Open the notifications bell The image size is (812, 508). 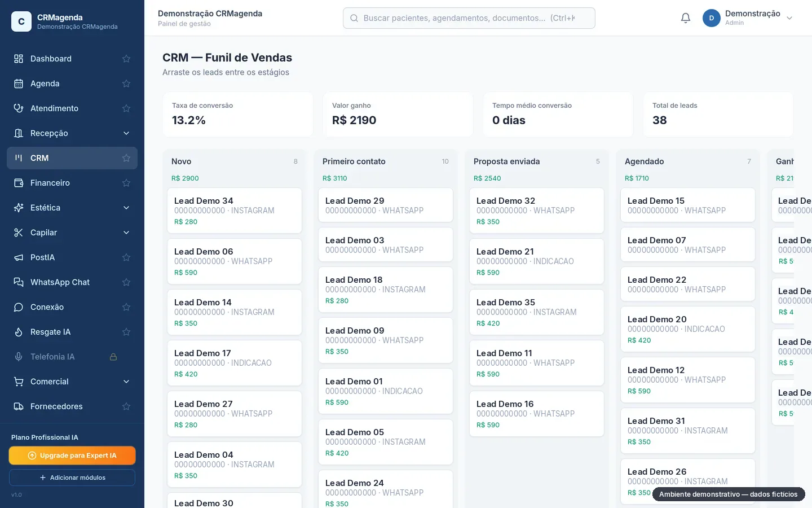coord(686,18)
